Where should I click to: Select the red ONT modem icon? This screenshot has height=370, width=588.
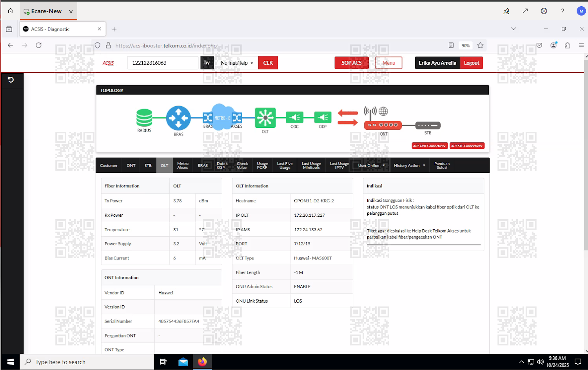pyautogui.click(x=383, y=125)
